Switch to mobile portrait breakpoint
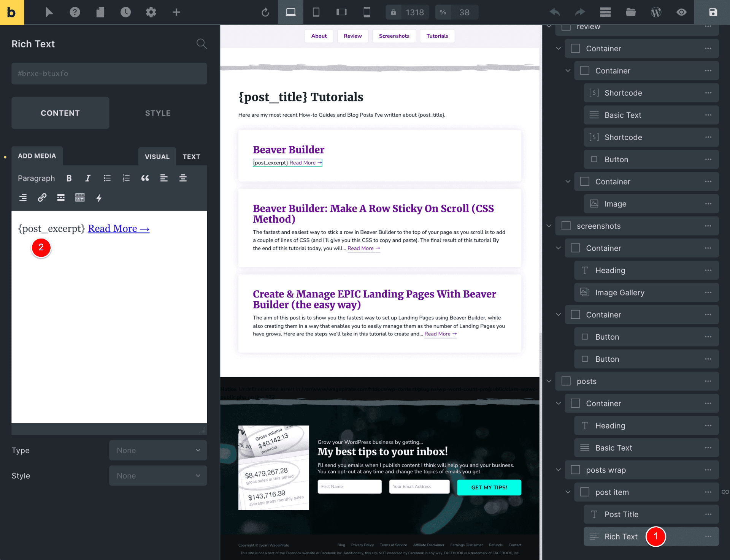 click(367, 12)
